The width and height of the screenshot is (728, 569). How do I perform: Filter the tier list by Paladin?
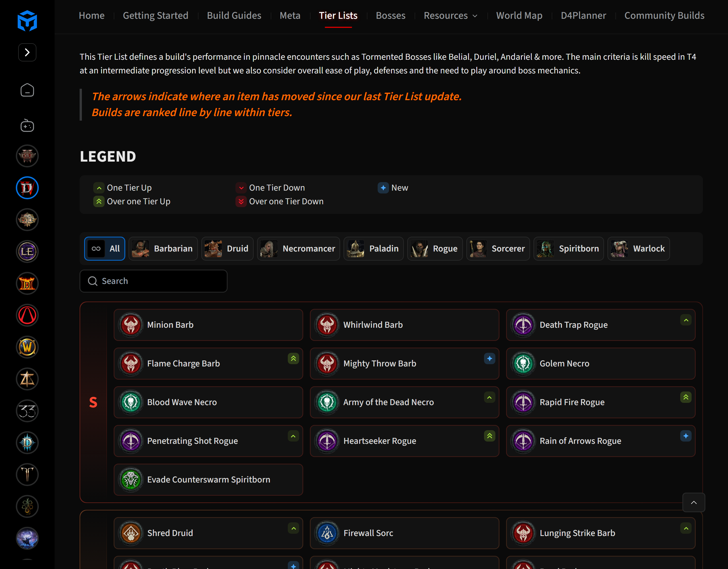point(374,249)
